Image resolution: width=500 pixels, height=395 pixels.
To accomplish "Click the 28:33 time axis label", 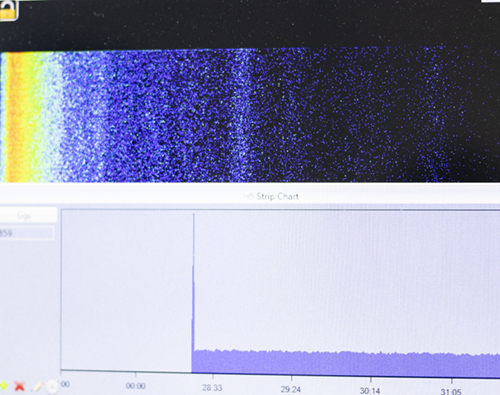I will point(212,388).
